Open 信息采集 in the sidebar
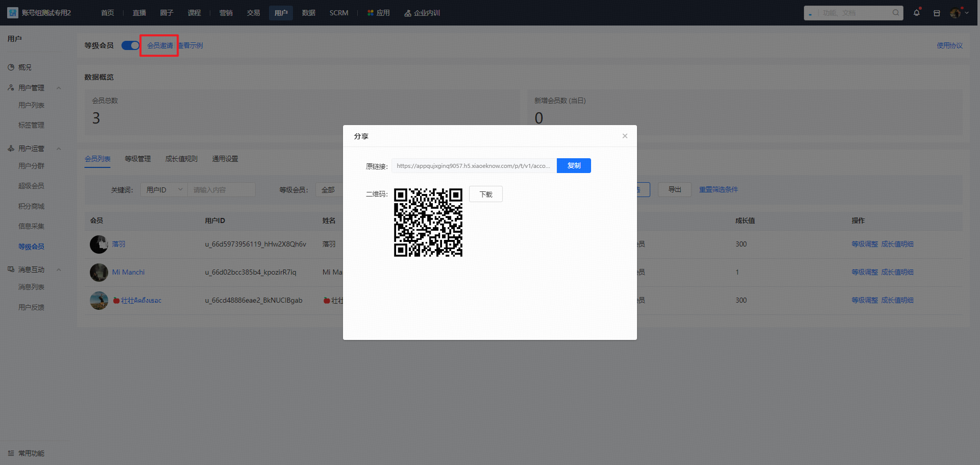Viewport: 980px width, 465px height. tap(32, 226)
